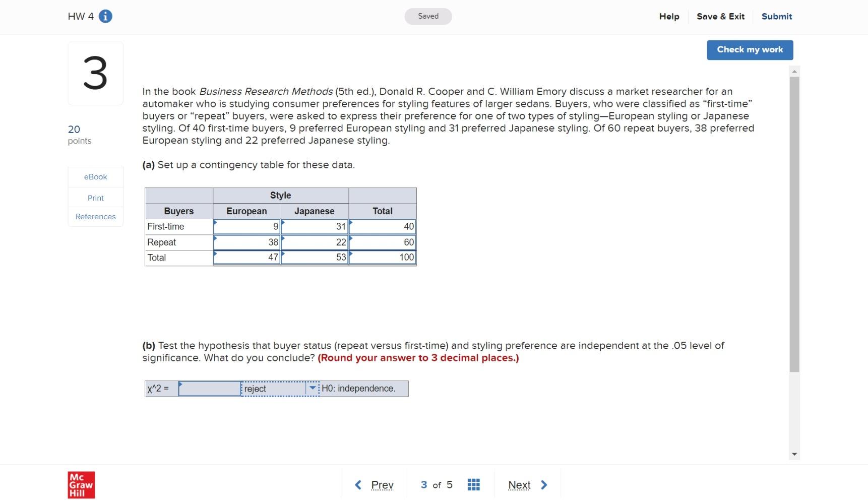Select the First-time European cell showing 9

point(246,226)
